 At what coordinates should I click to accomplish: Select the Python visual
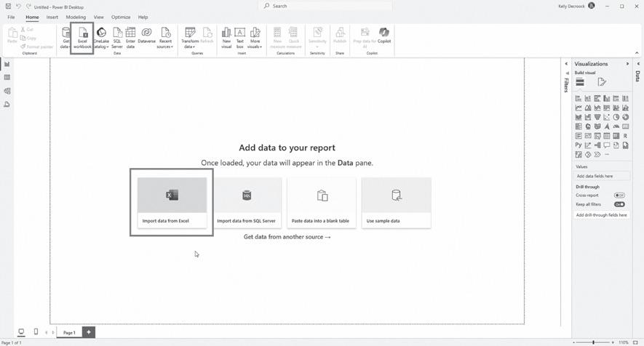579,145
